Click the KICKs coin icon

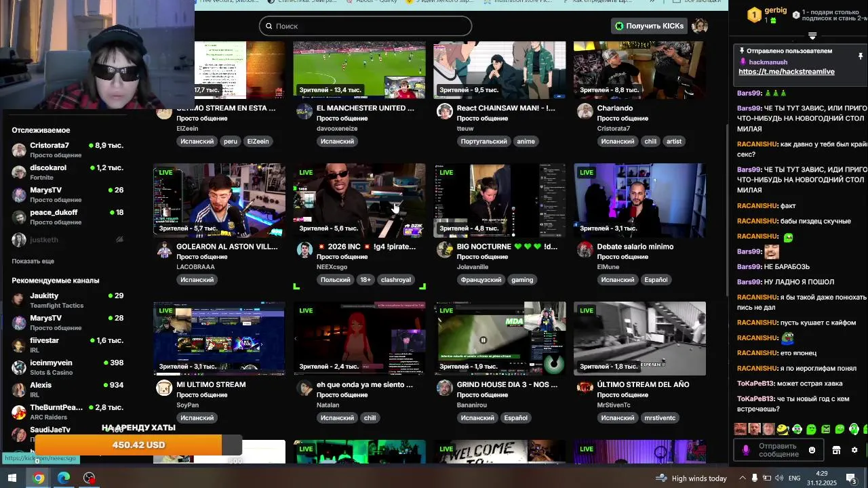tap(619, 26)
